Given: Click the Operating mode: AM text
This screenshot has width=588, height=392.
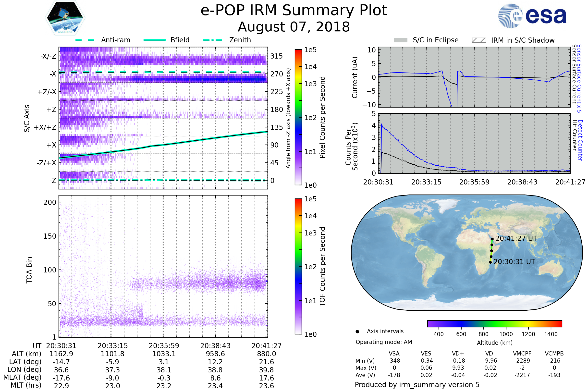Looking at the screenshot, I should tap(383, 342).
